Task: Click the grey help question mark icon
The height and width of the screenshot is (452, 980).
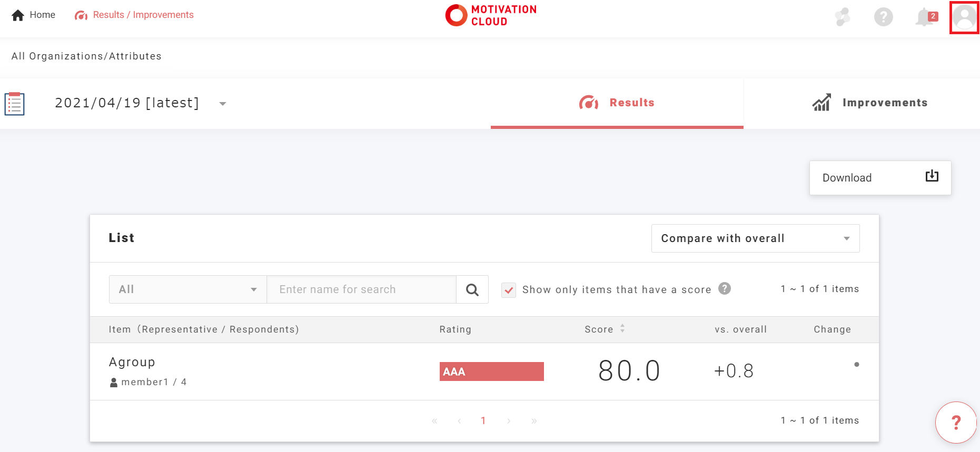Action: pos(883,17)
